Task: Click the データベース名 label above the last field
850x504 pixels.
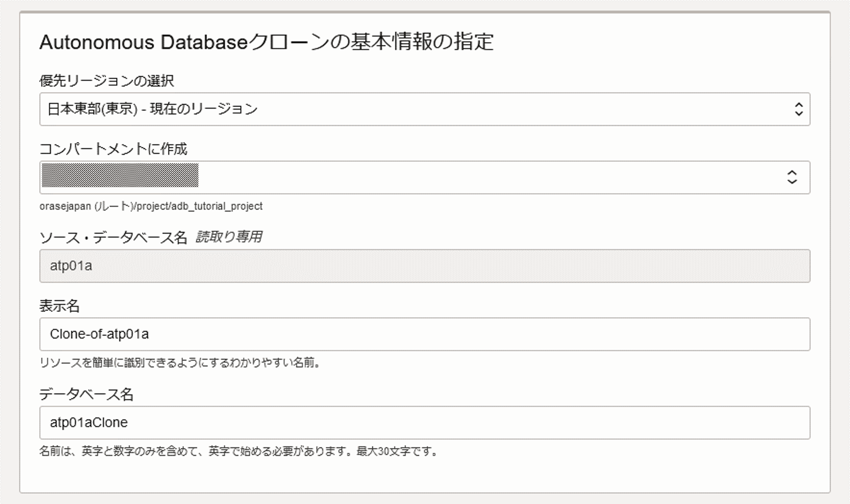Action: point(86,394)
